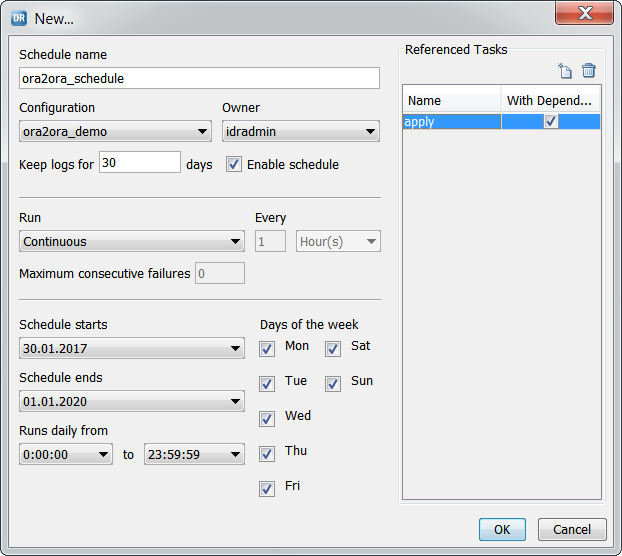Open the Run mode dropdown Continuous
622x556 pixels.
(x=131, y=241)
